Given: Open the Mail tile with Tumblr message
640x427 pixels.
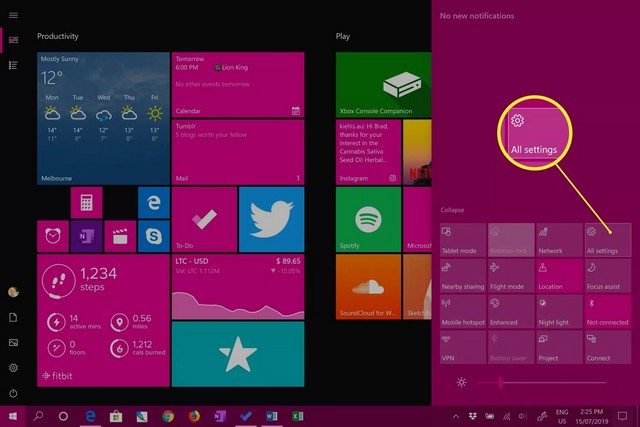Looking at the screenshot, I should point(238,152).
